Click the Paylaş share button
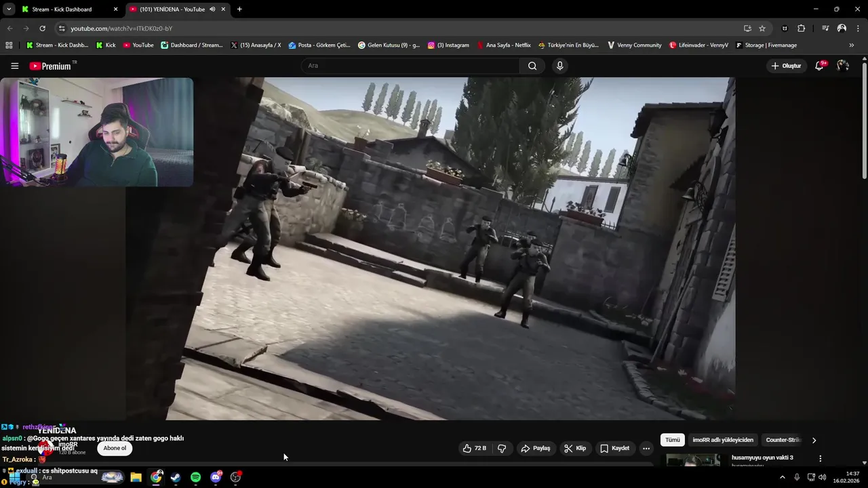868x488 pixels. [535, 448]
